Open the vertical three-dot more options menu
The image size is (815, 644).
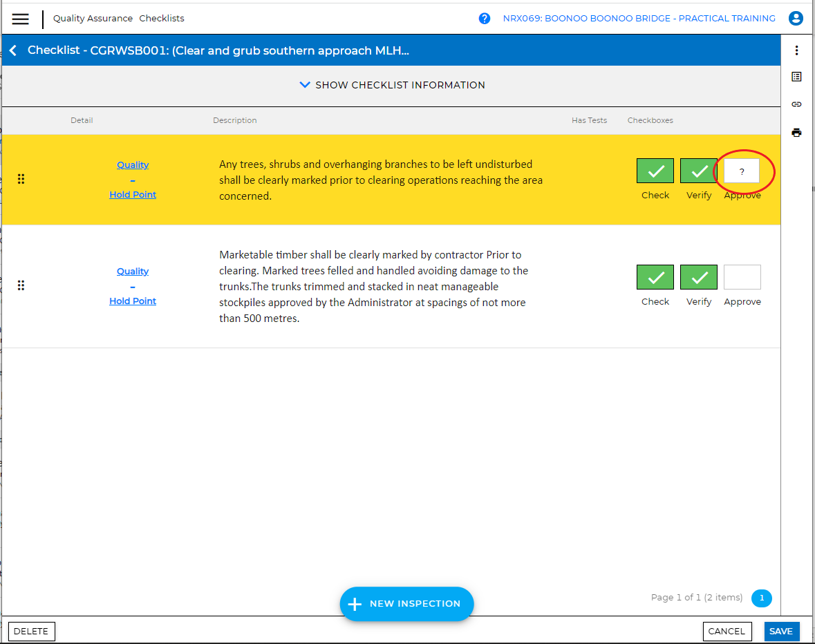point(796,50)
